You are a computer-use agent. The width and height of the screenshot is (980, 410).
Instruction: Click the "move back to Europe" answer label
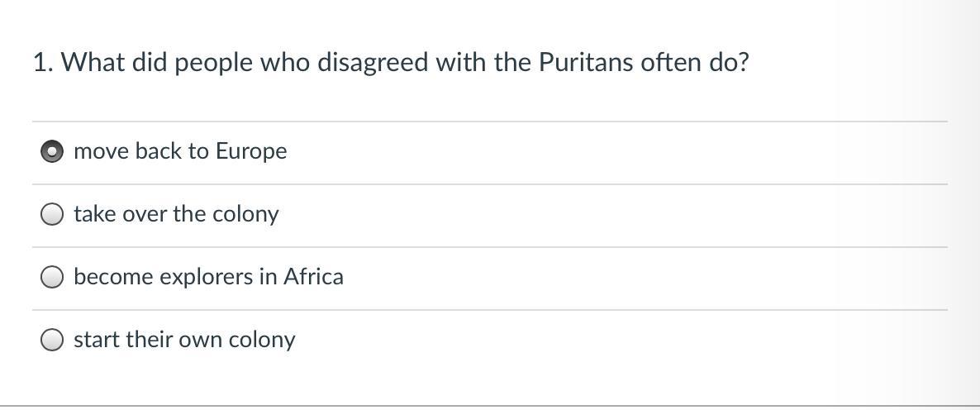tap(180, 151)
